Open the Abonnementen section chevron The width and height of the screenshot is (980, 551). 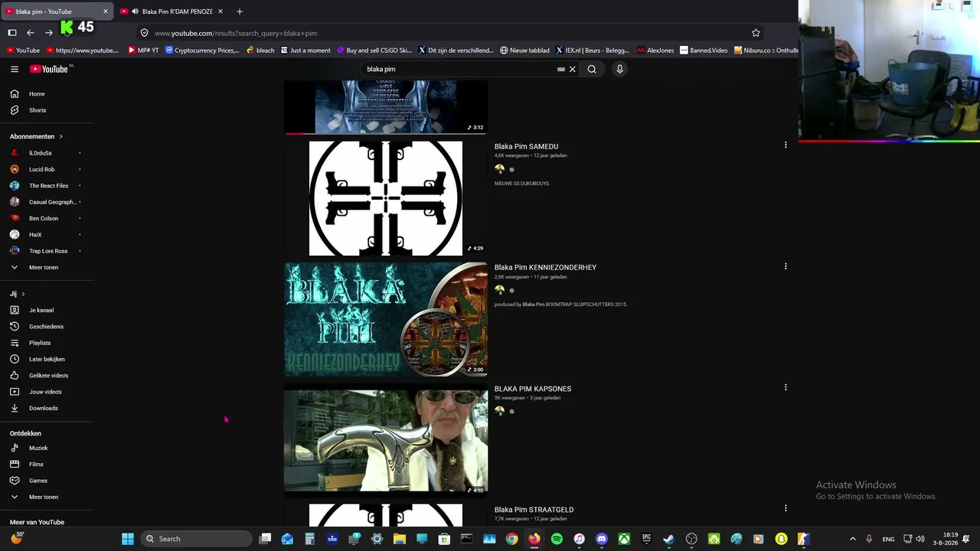click(x=60, y=137)
